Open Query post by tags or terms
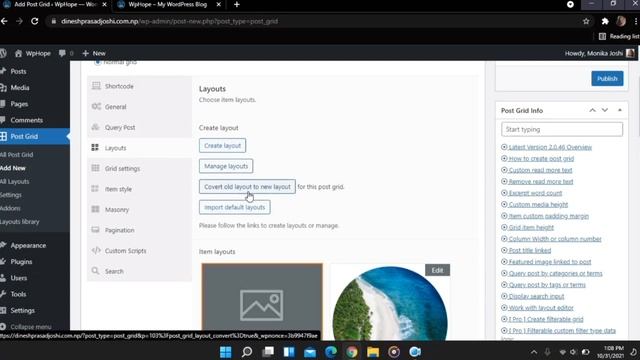This screenshot has height=360, width=640. [547, 284]
